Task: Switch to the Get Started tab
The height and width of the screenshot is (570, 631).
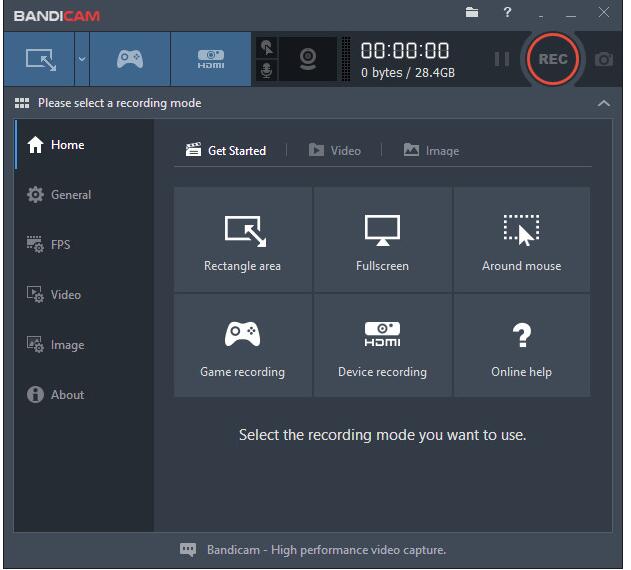Action: tap(226, 151)
